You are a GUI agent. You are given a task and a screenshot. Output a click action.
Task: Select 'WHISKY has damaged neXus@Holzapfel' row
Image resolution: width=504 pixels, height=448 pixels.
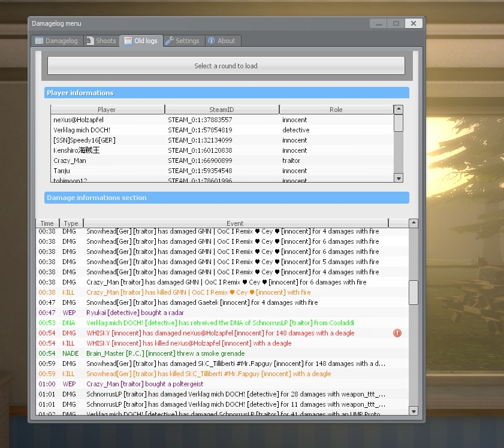[222, 333]
